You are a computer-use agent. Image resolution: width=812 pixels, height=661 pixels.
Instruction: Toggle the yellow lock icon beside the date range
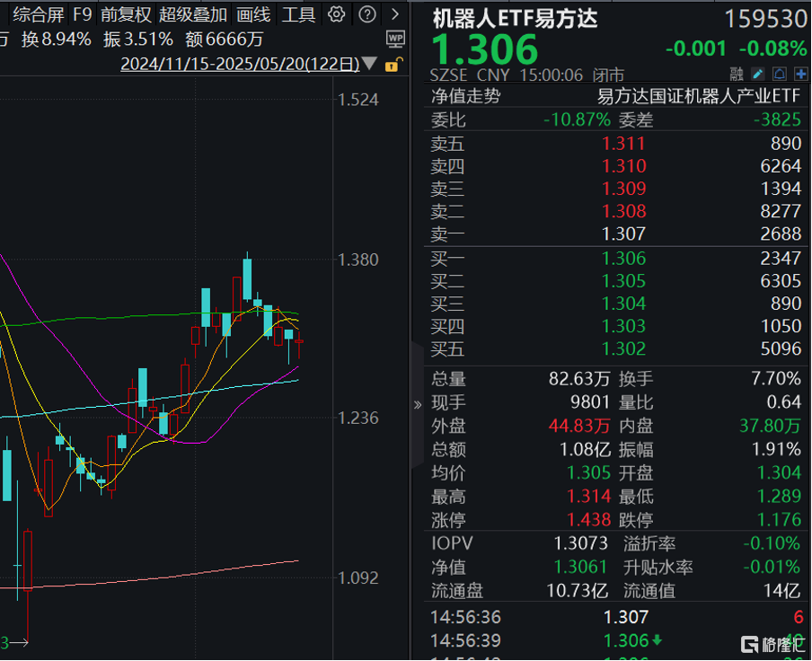click(392, 65)
